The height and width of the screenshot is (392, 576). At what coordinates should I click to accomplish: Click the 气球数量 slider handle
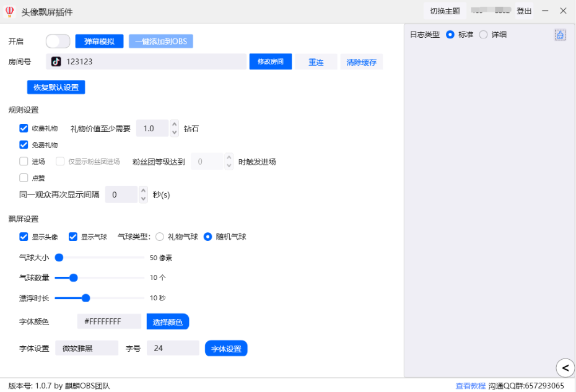coord(74,278)
